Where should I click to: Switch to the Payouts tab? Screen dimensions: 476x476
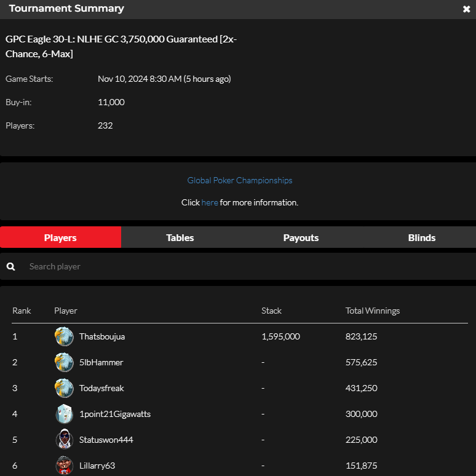(301, 237)
